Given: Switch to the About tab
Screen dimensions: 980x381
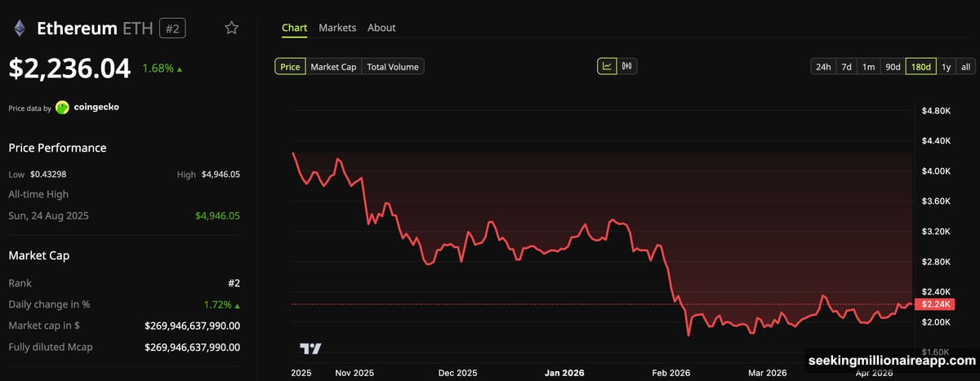Looking at the screenshot, I should point(381,28).
